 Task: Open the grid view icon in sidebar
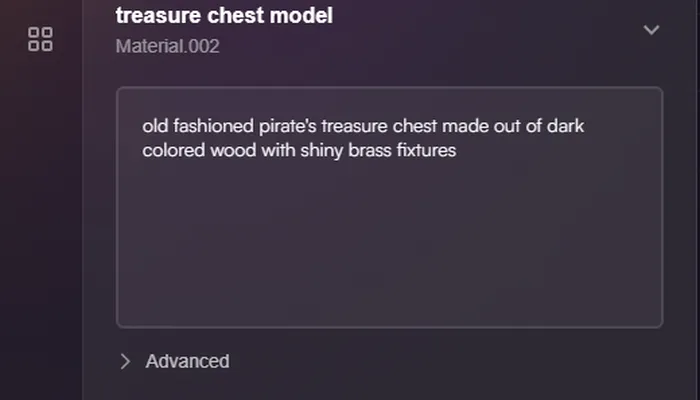coord(41,40)
